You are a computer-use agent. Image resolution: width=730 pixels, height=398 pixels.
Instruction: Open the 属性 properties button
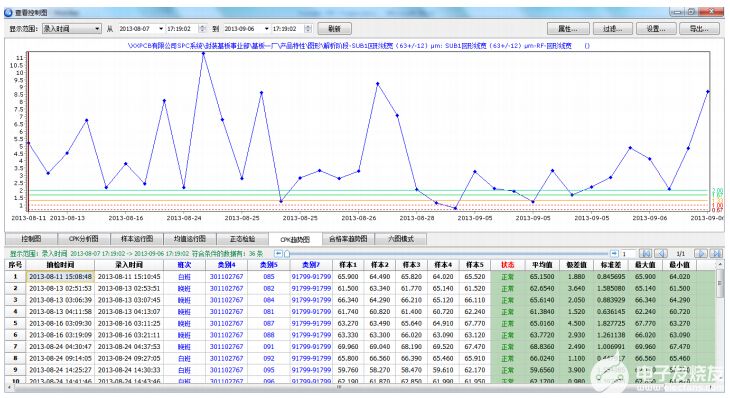click(x=568, y=29)
